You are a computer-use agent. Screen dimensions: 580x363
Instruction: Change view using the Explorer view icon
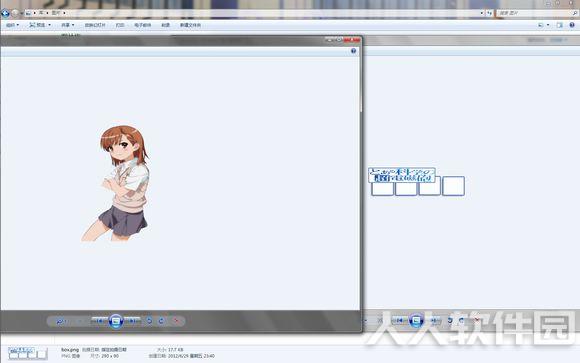[541, 25]
